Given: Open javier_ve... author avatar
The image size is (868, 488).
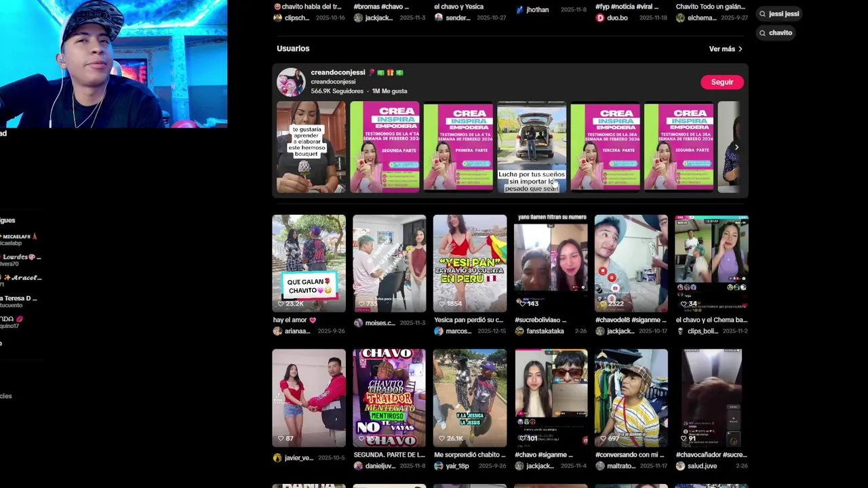Looking at the screenshot, I should point(277,458).
